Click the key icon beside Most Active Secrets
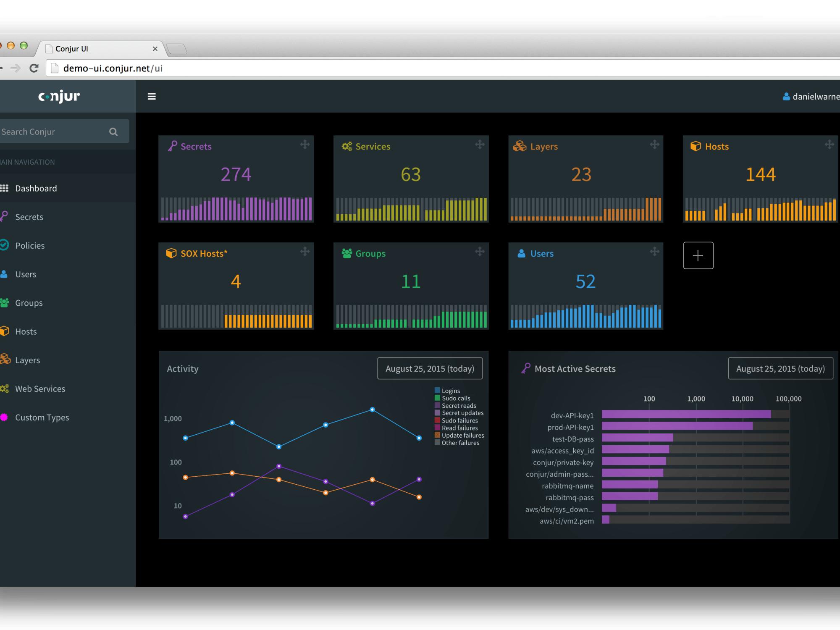 point(526,368)
